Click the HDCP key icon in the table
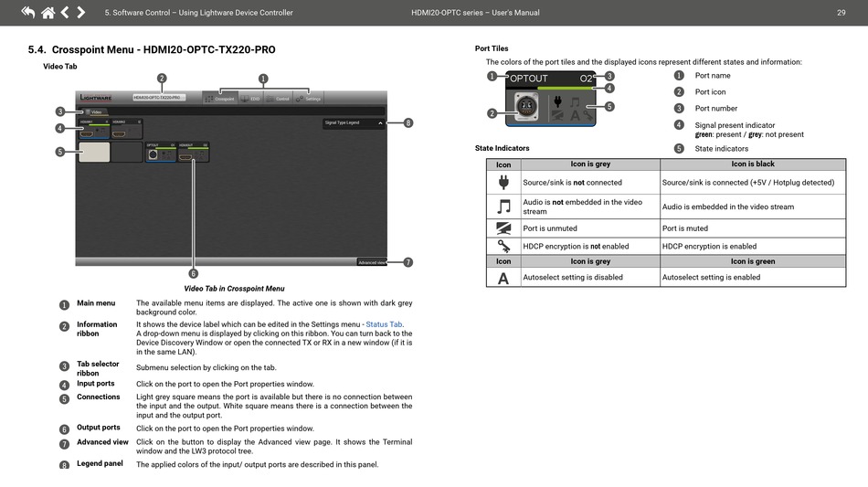 click(503, 247)
